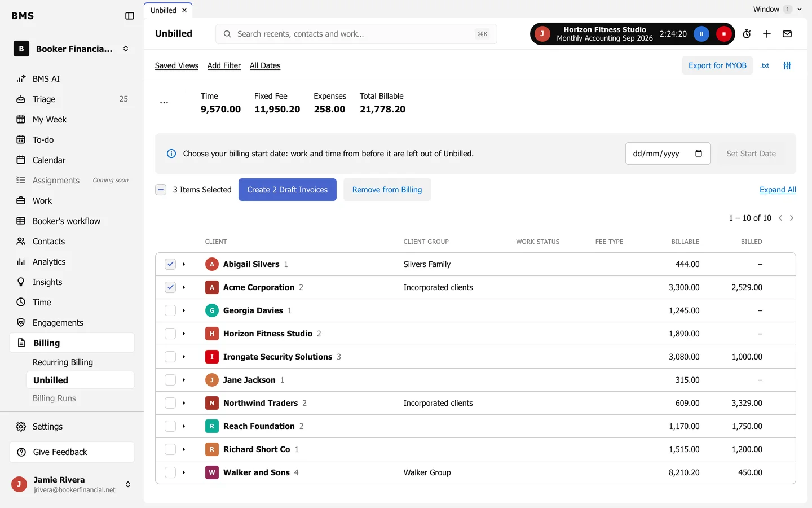Tick the Horizon Fitness Studio row checkbox
812x508 pixels.
coord(170,334)
